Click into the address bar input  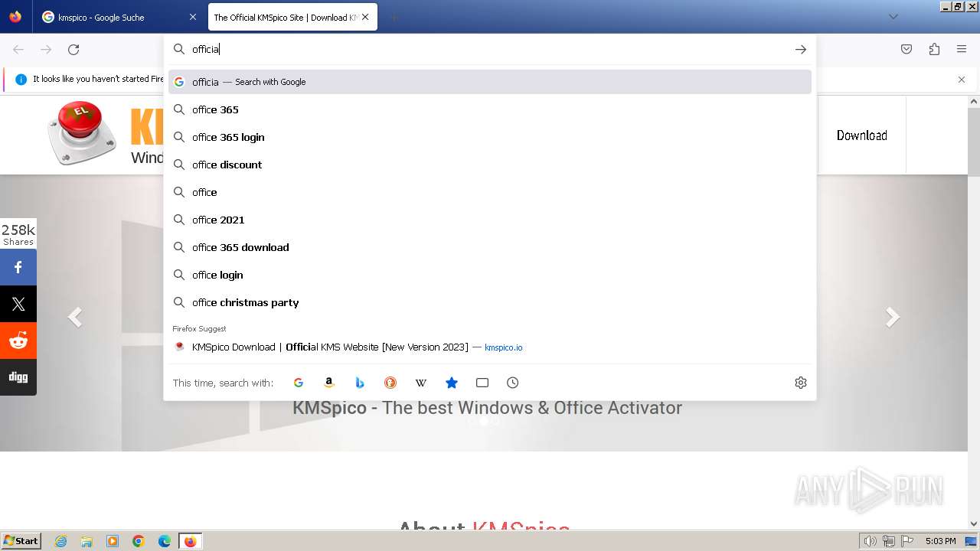coord(490,49)
